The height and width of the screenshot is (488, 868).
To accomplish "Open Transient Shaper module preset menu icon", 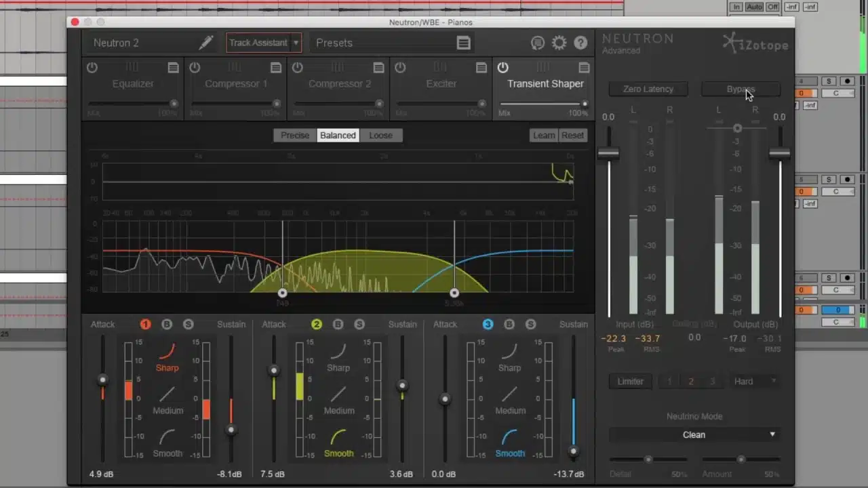I will point(584,68).
